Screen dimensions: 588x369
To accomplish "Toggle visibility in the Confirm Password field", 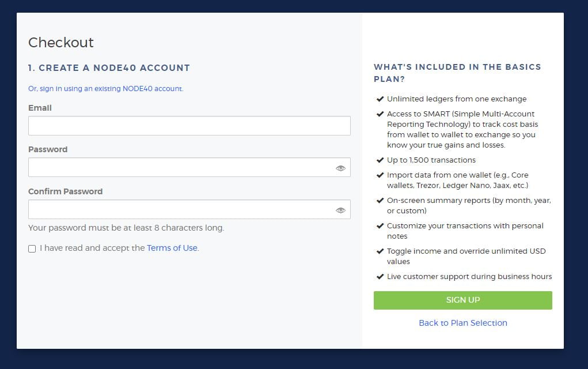I will [340, 210].
